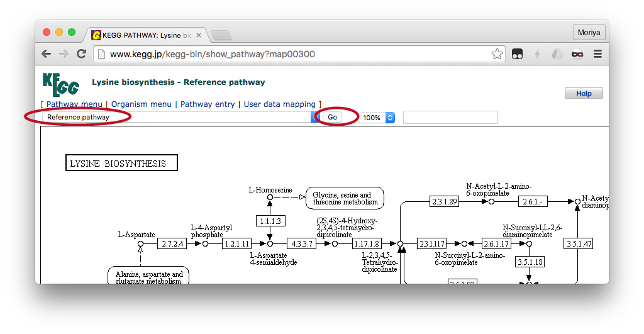Screen dimensions: 644x334
Task: Open a new browser tab
Action: point(222,36)
